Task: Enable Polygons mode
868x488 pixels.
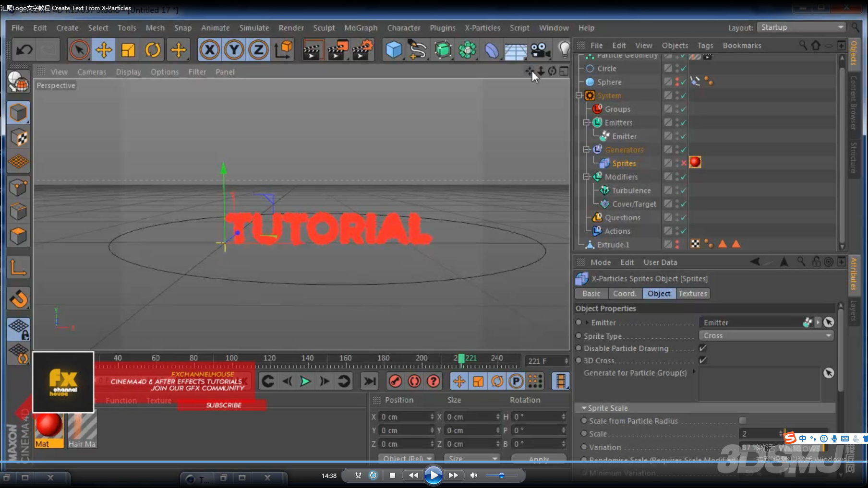Action: (x=19, y=237)
